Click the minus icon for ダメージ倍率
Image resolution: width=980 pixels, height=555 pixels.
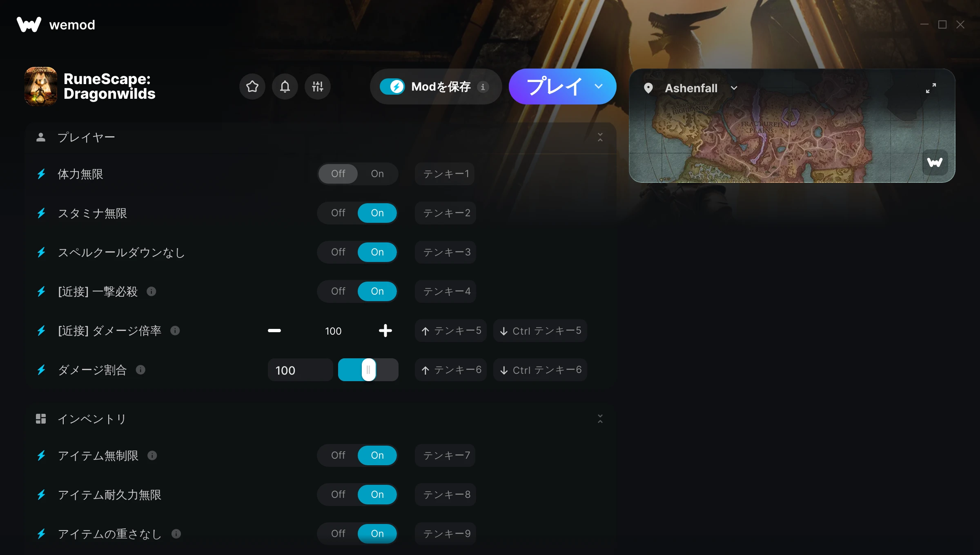point(274,331)
